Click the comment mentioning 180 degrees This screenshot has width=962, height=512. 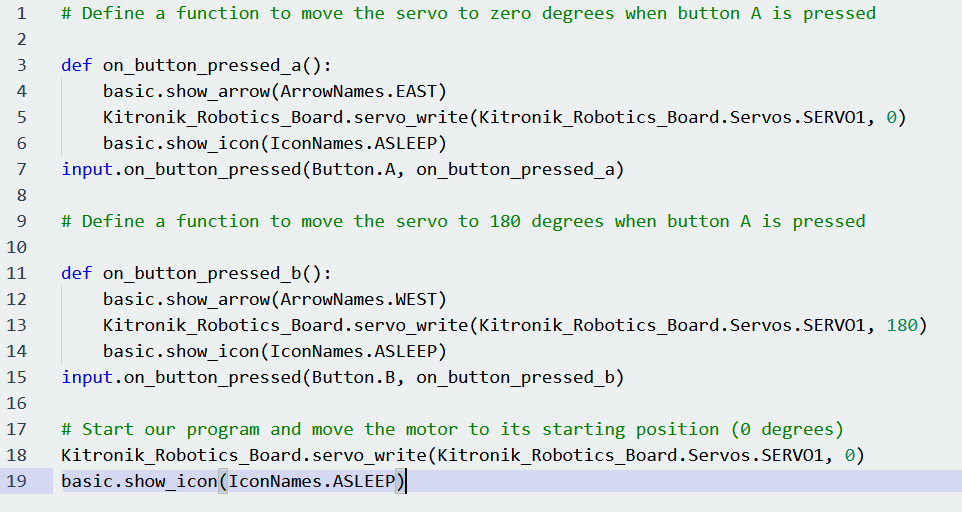[x=463, y=222]
